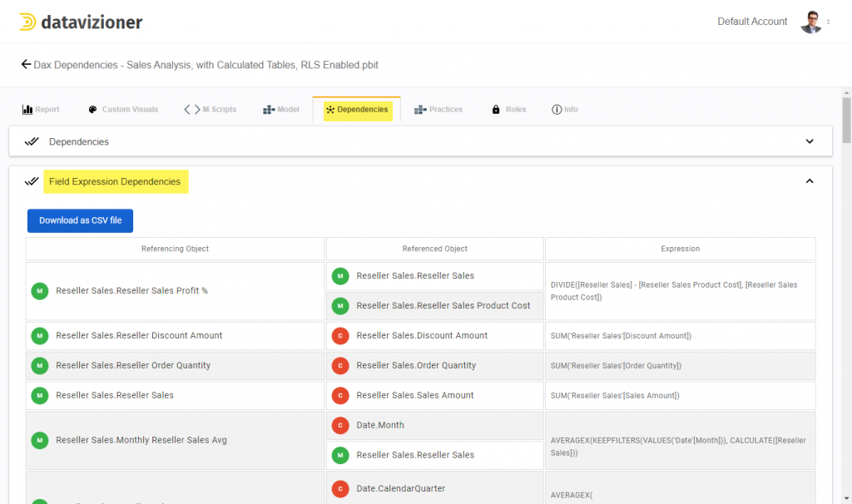Click the Referenced Object column header

tap(434, 249)
